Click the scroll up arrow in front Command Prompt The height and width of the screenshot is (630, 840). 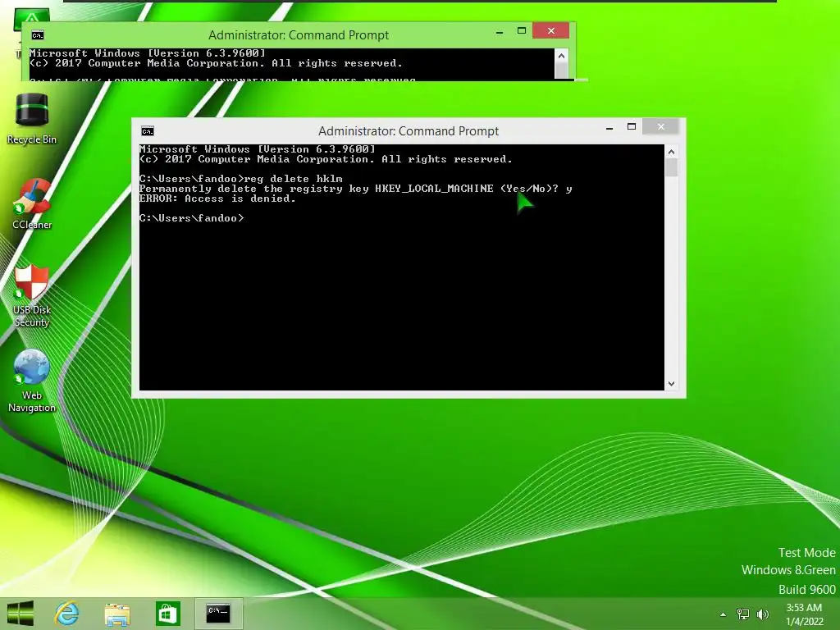pos(671,152)
